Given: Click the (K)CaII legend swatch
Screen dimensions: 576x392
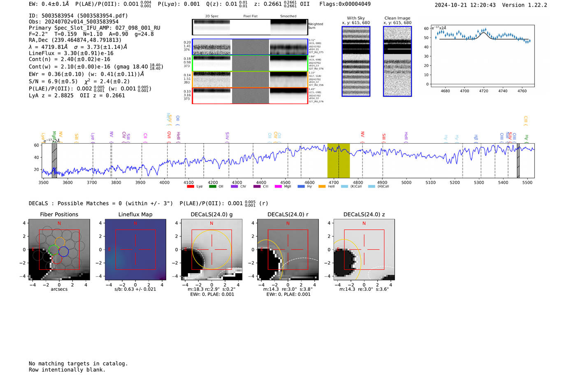Looking at the screenshot, I should click(x=344, y=186).
